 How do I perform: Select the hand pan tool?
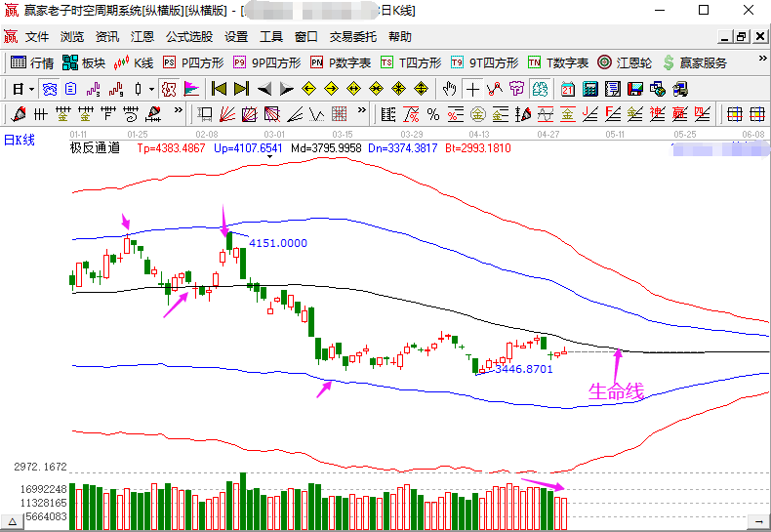(x=450, y=89)
